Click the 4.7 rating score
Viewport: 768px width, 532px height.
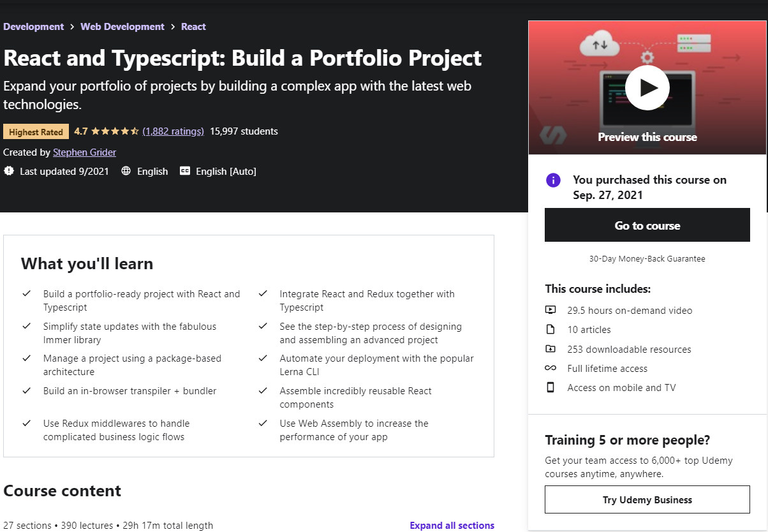point(81,131)
